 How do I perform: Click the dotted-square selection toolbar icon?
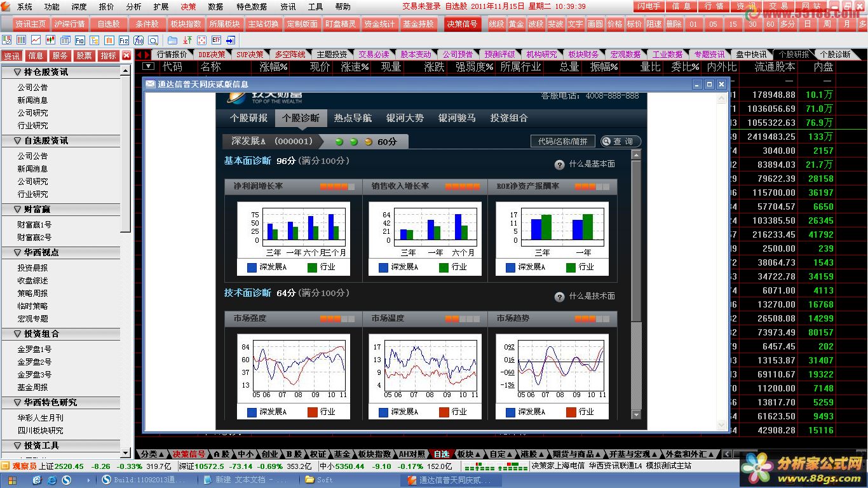tap(202, 40)
